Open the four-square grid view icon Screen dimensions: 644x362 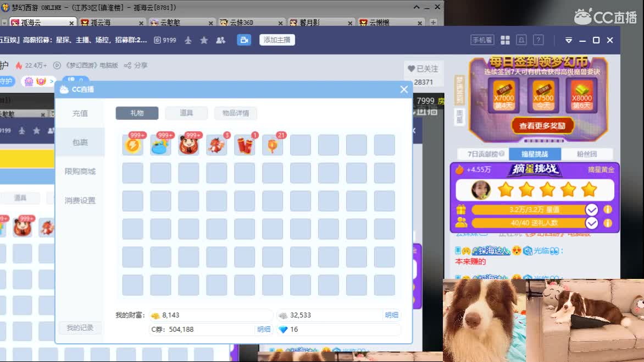[x=505, y=40]
